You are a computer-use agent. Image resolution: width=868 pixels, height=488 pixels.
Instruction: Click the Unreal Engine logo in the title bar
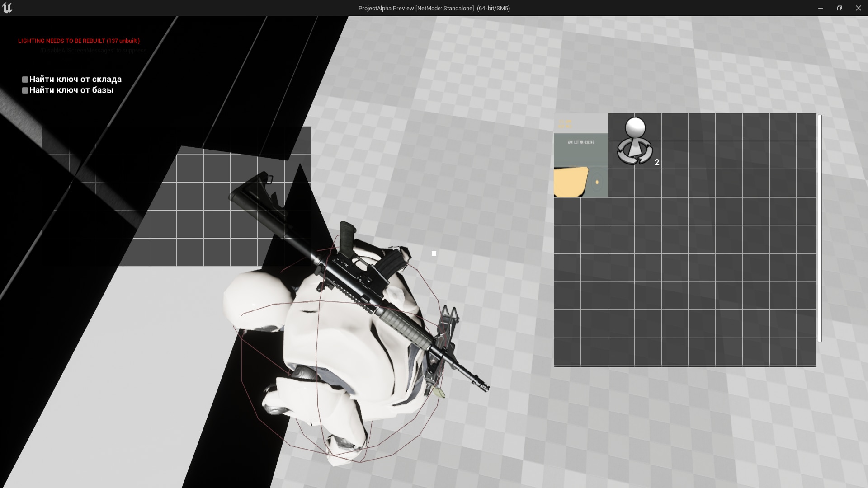[x=8, y=8]
